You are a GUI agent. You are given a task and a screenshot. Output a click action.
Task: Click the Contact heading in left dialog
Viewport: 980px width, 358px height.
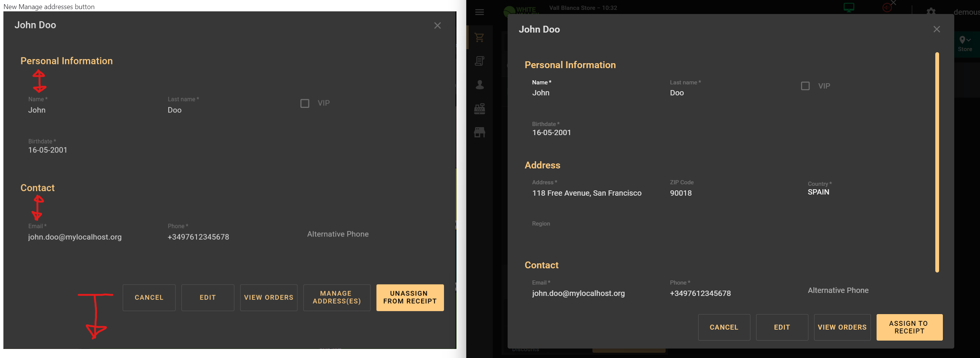pos(38,188)
